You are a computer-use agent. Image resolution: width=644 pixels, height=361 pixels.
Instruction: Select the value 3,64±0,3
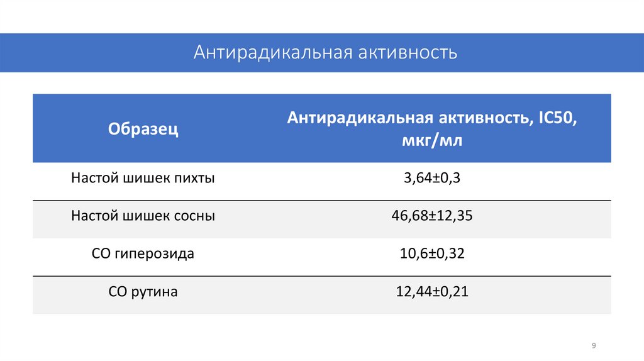(431, 179)
